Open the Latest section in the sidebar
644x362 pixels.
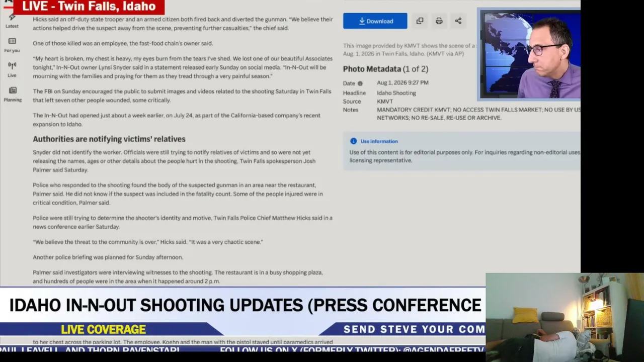coord(12,22)
